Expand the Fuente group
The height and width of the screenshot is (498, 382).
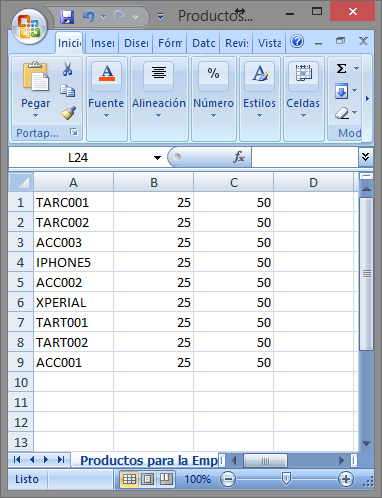[106, 99]
